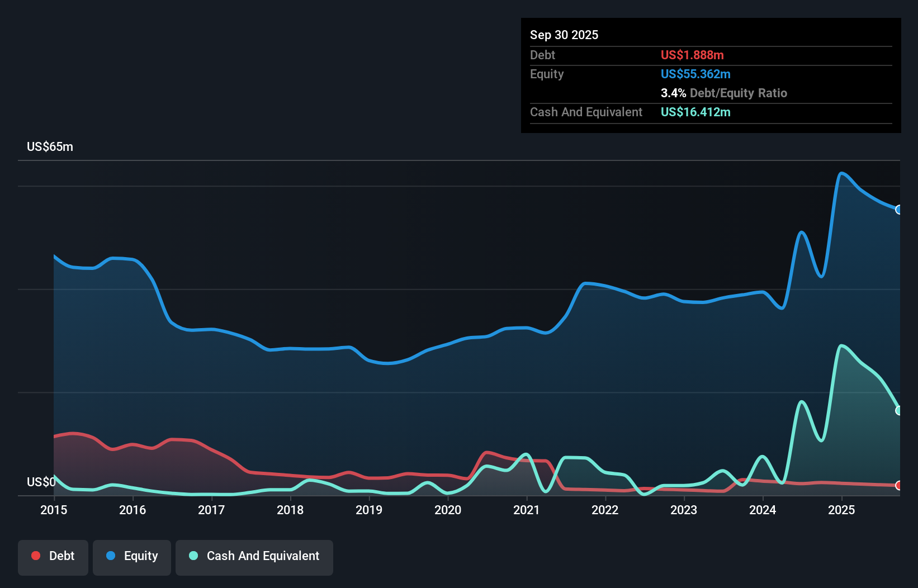918x588 pixels.
Task: Expand the Cash And Equivalent row in data panel
Action: click(586, 112)
